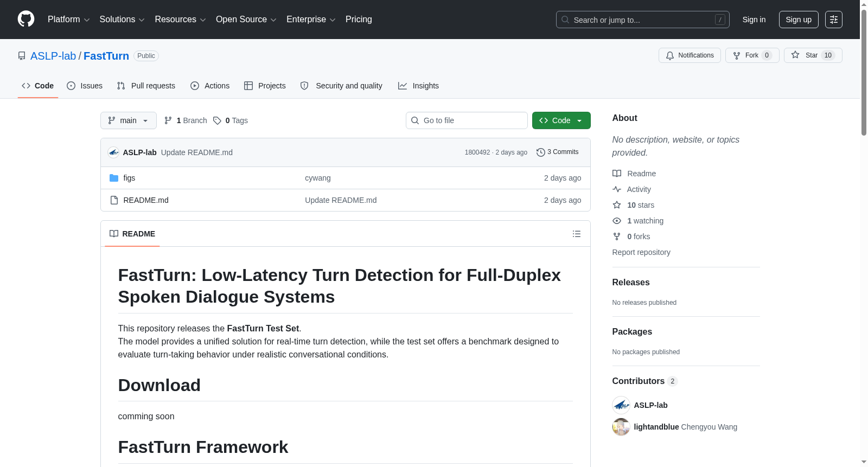868x467 pixels.
Task: Click the commit history clock icon
Action: pyautogui.click(x=541, y=152)
